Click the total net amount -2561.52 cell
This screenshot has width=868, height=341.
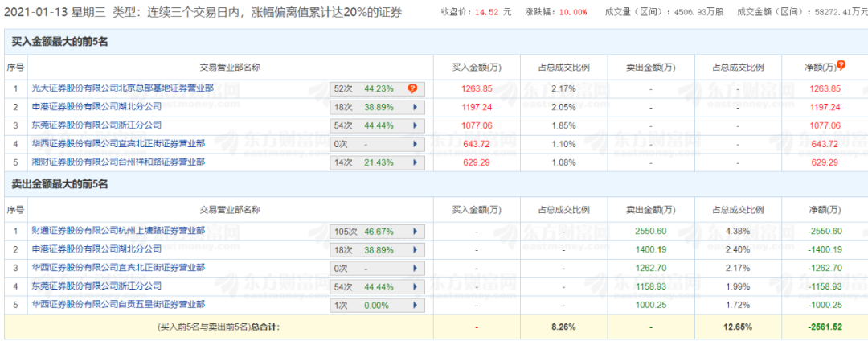[825, 327]
